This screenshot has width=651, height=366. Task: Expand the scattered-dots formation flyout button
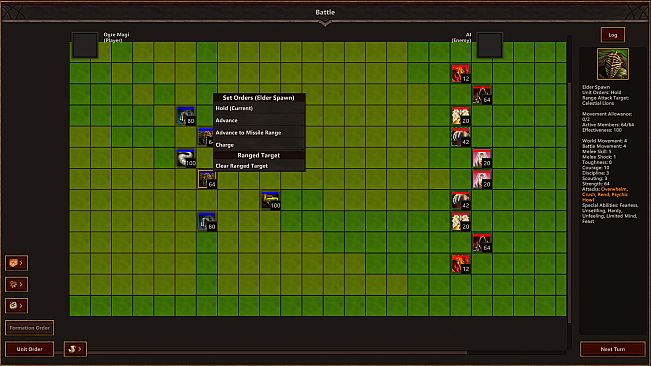pyautogui.click(x=17, y=284)
